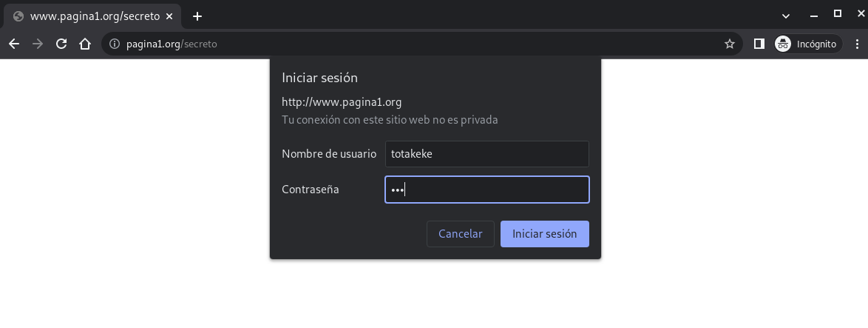The image size is (868, 328).
Task: Open the home page
Action: click(x=85, y=44)
